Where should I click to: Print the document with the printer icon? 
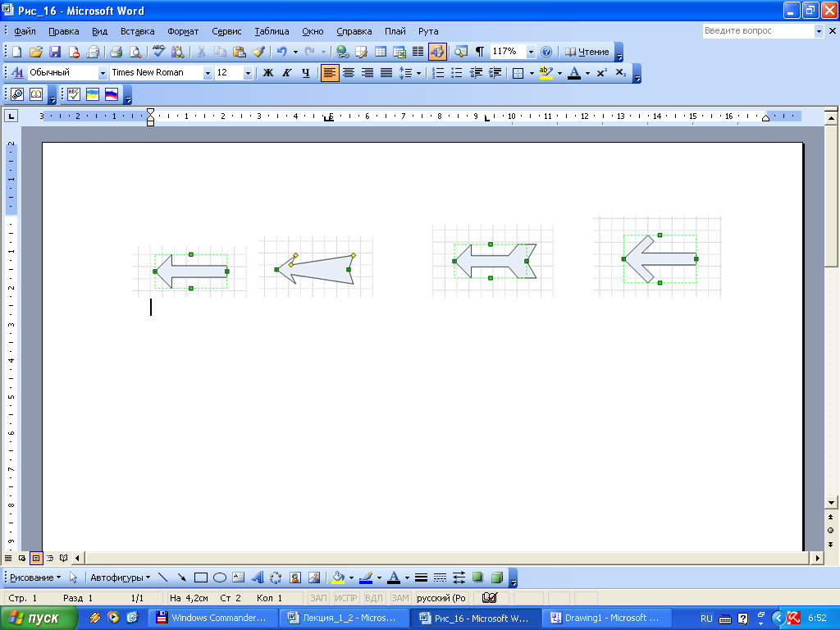[116, 52]
